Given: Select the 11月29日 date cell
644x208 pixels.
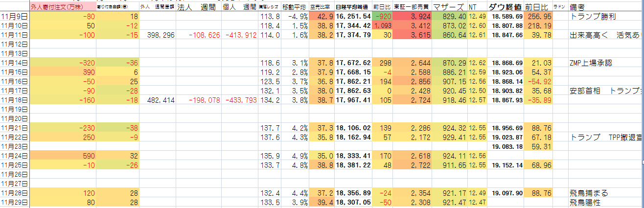Looking at the screenshot, I should 15,202.
